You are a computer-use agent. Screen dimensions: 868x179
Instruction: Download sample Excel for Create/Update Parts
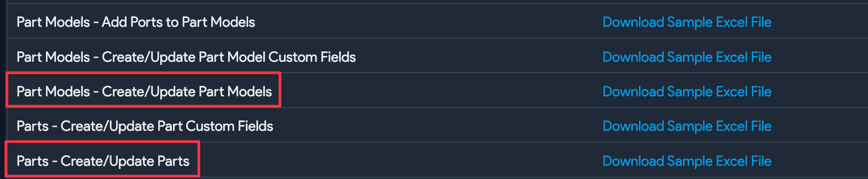click(687, 161)
